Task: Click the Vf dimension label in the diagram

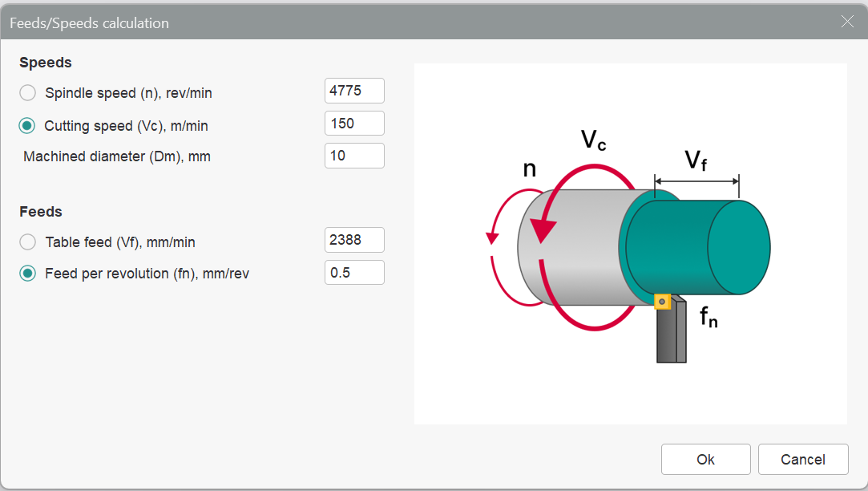Action: pyautogui.click(x=696, y=160)
